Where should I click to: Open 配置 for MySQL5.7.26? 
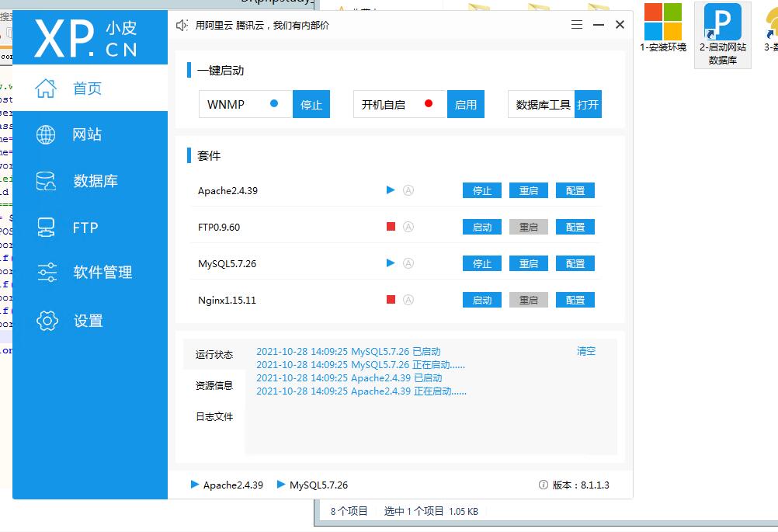click(x=575, y=263)
